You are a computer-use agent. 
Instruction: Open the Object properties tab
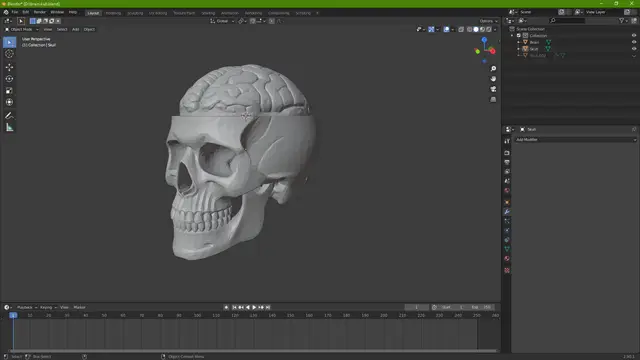pyautogui.click(x=507, y=202)
